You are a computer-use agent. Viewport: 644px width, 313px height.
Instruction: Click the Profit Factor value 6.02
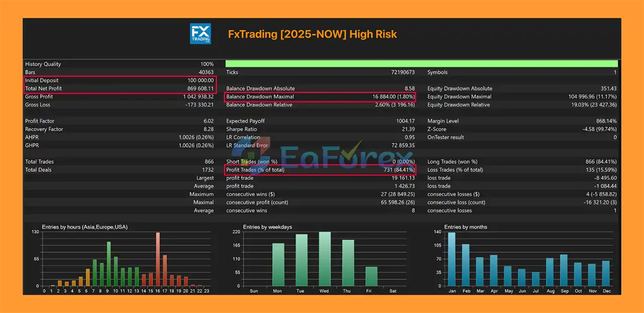click(208, 121)
